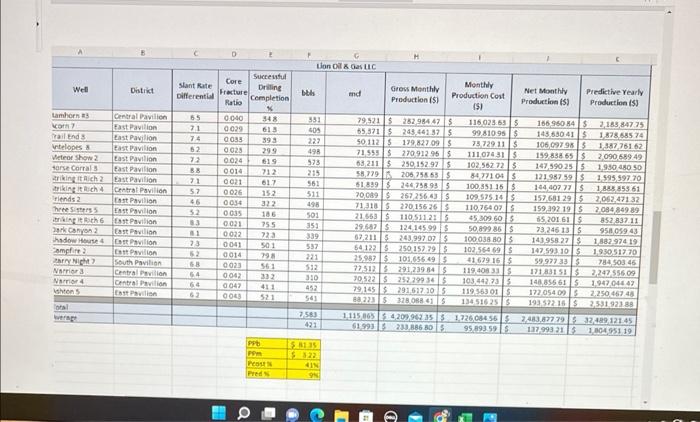Click the bbls header cell
This screenshot has height=422, width=700.
(x=308, y=93)
